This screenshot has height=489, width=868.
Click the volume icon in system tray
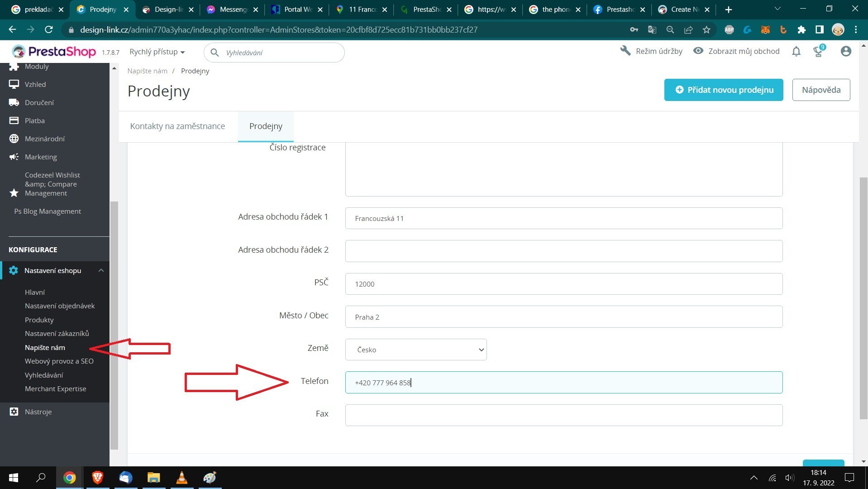790,478
